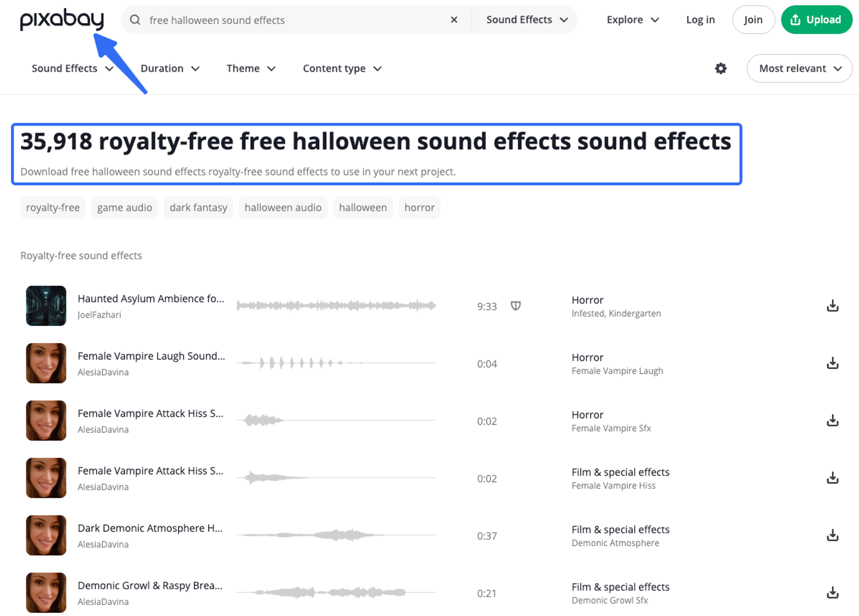
Task: Download Haunted Asylum Ambience track
Action: coord(832,306)
